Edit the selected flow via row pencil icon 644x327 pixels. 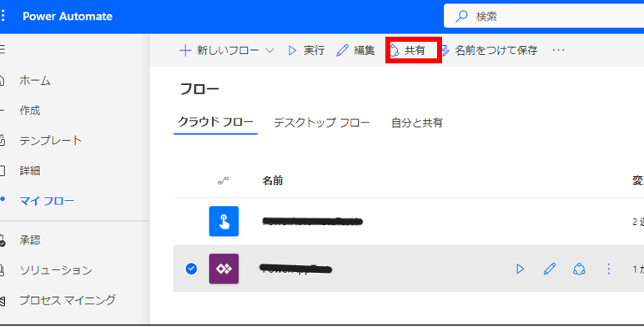(550, 269)
